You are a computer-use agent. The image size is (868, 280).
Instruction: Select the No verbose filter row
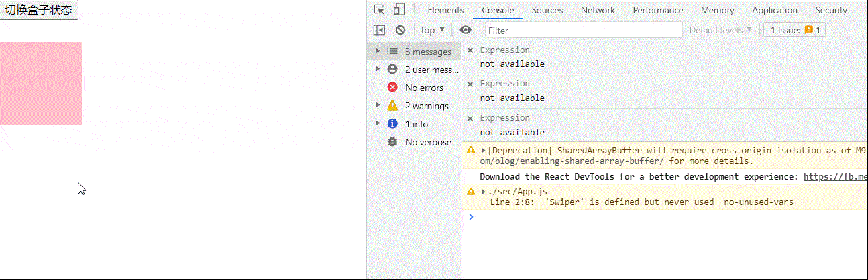click(x=415, y=142)
